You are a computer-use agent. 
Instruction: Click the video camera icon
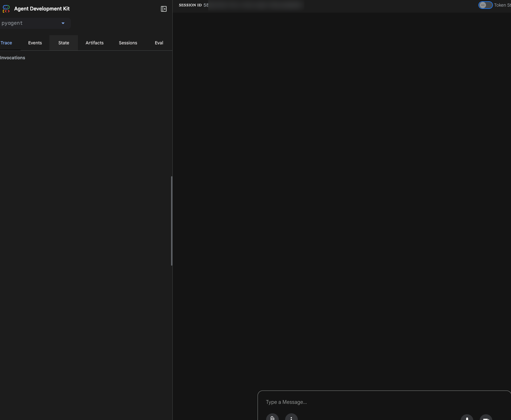coord(486,418)
